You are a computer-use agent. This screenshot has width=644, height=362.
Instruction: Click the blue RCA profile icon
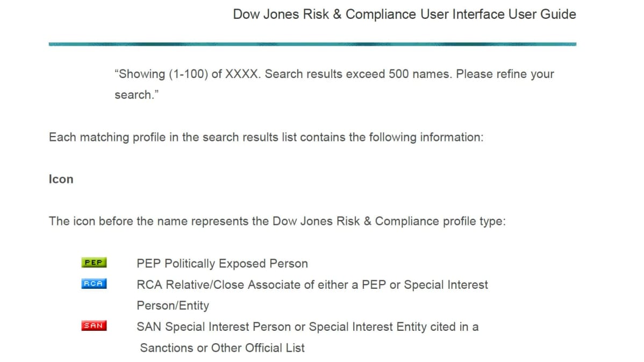(x=94, y=283)
